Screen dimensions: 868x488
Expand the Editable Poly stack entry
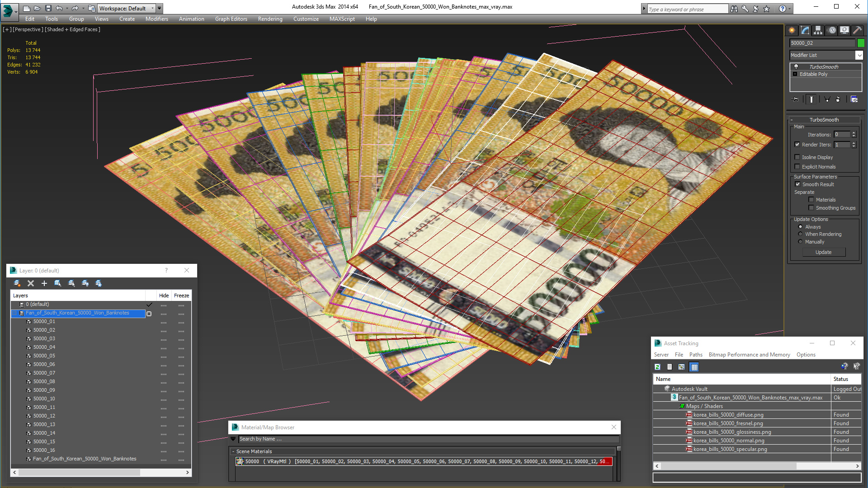coord(795,74)
